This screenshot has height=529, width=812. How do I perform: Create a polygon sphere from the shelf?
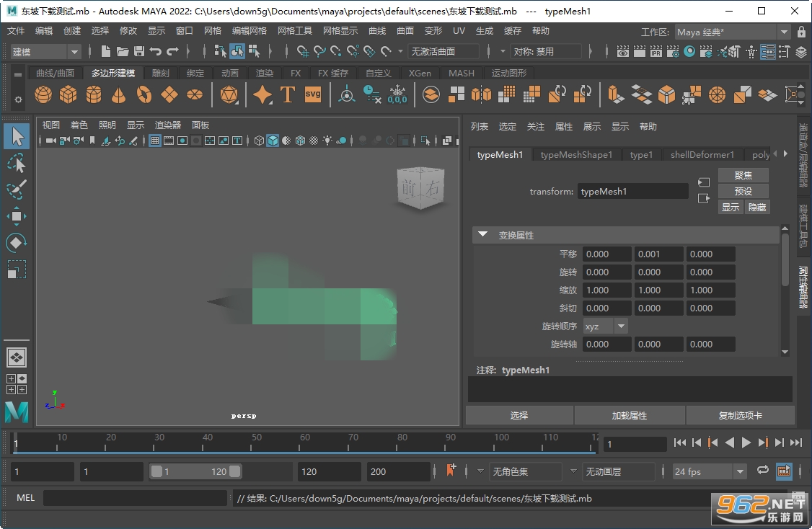click(43, 94)
